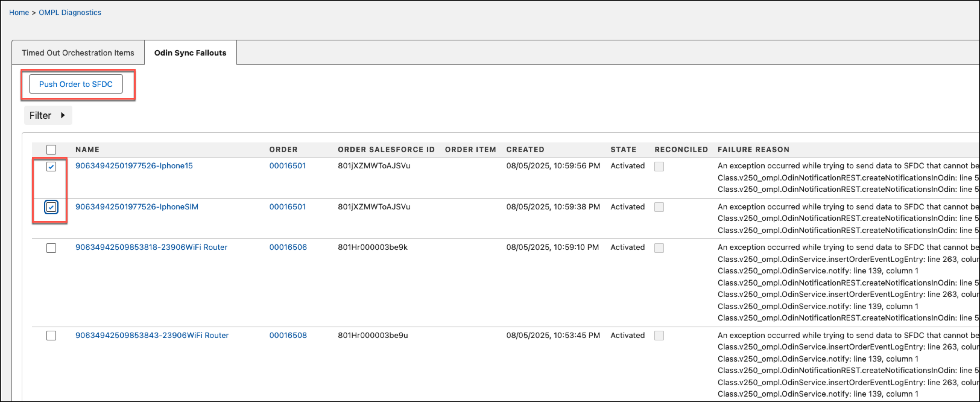The image size is (980, 402).
Task: Uncheck the Iphone15 row checkbox
Action: [51, 167]
